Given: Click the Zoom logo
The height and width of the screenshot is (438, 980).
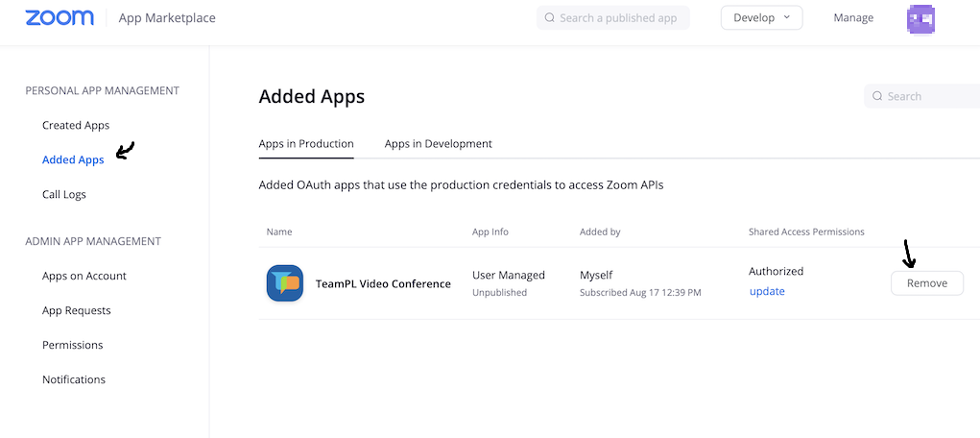Looking at the screenshot, I should pos(60,17).
